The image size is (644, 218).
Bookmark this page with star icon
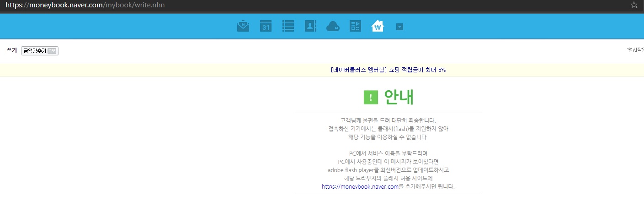tap(634, 5)
